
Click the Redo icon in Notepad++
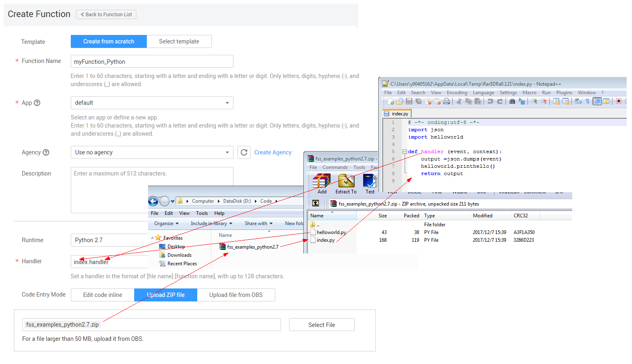(500, 101)
